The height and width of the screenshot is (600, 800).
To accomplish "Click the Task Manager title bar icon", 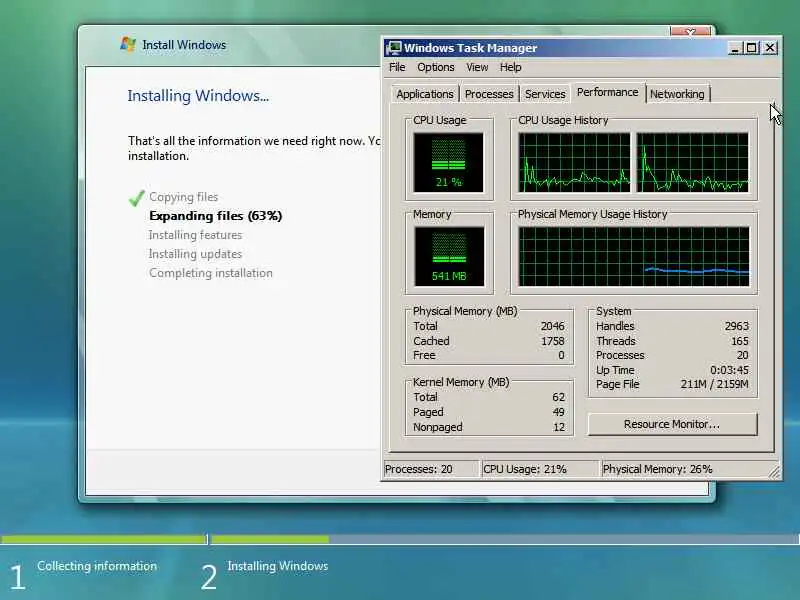I will pos(394,48).
